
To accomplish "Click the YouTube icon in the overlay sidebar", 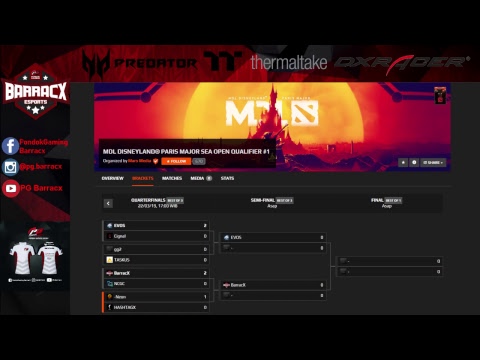I will (x=10, y=188).
